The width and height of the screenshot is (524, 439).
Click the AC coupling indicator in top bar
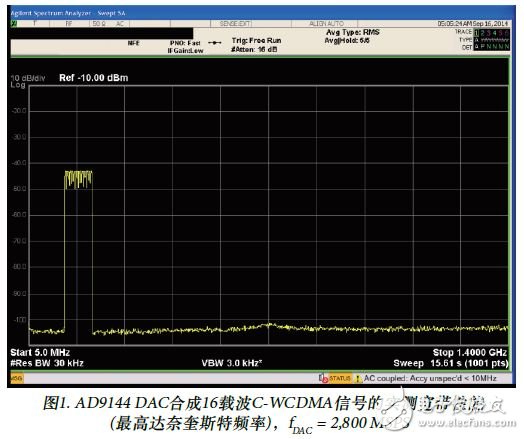click(120, 23)
